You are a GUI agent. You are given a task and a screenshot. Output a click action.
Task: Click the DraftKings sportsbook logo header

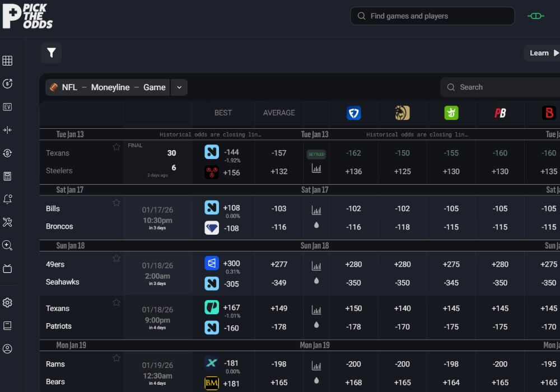(x=451, y=113)
